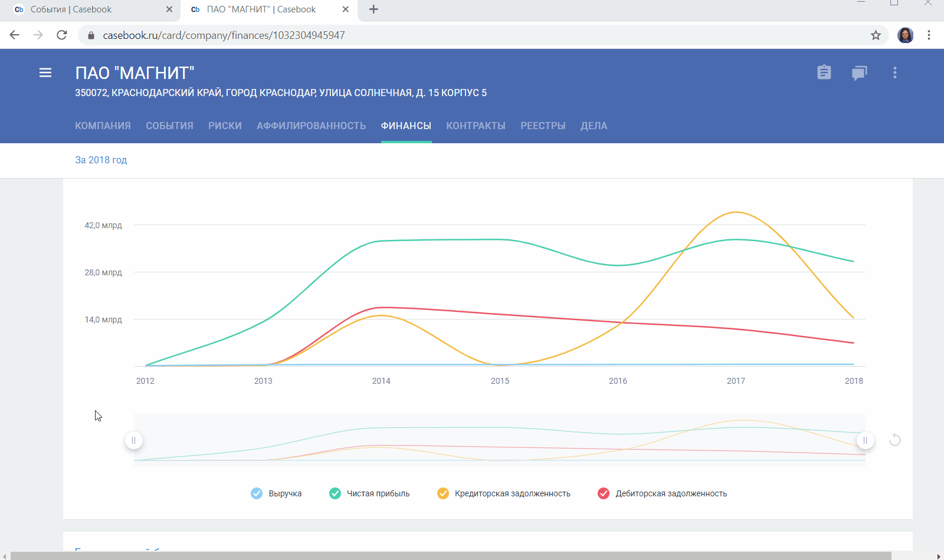Click the 42,0 млрд axis value
This screenshot has width=944, height=560.
point(103,225)
